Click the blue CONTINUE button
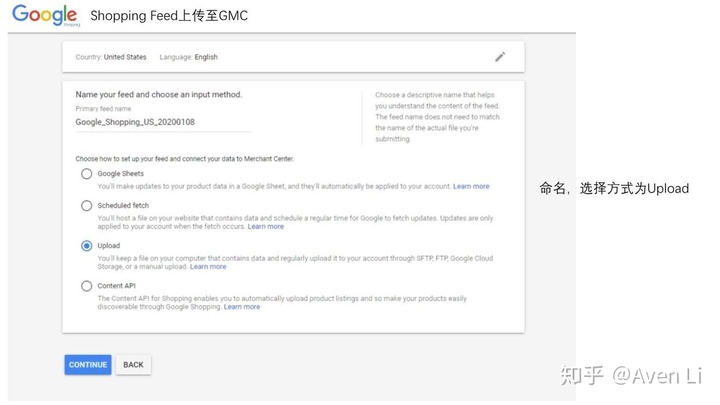Image resolution: width=720 pixels, height=405 pixels. (88, 365)
